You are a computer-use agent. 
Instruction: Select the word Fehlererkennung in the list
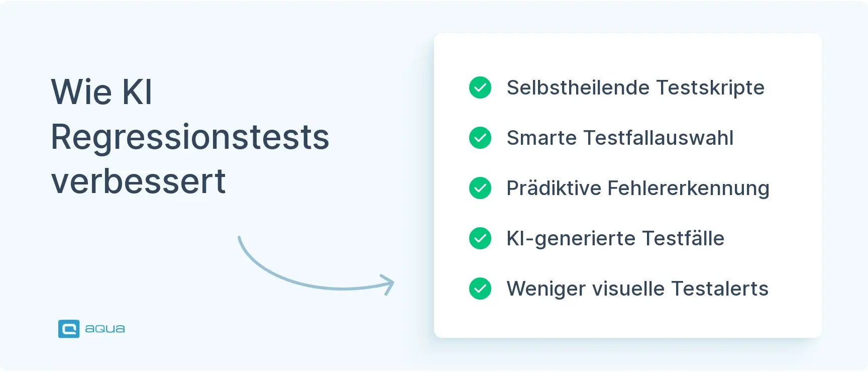(688, 188)
